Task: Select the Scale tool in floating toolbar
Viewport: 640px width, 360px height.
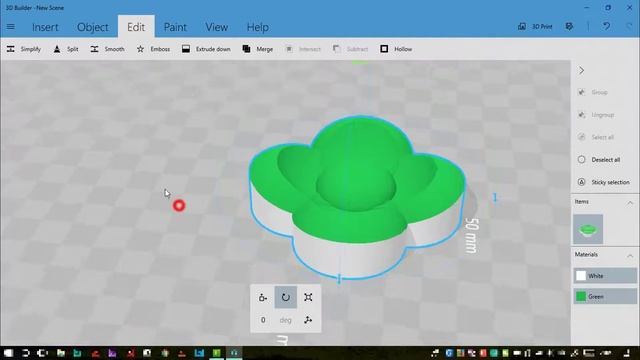Action: click(308, 297)
